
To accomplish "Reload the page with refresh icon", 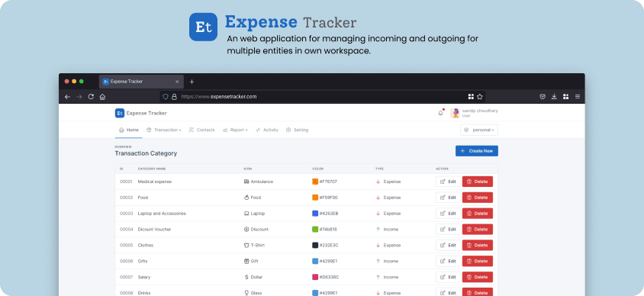I will (x=91, y=97).
